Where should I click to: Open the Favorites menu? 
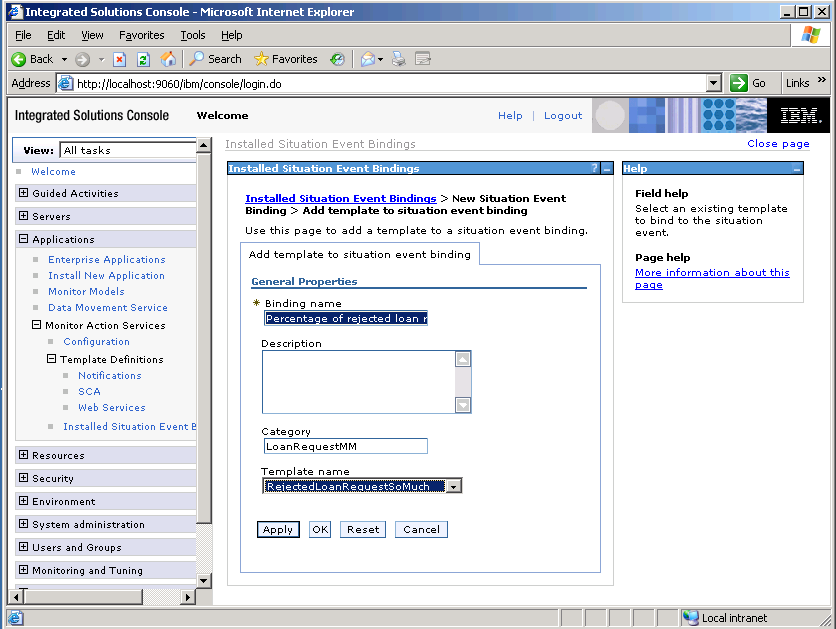coord(141,35)
